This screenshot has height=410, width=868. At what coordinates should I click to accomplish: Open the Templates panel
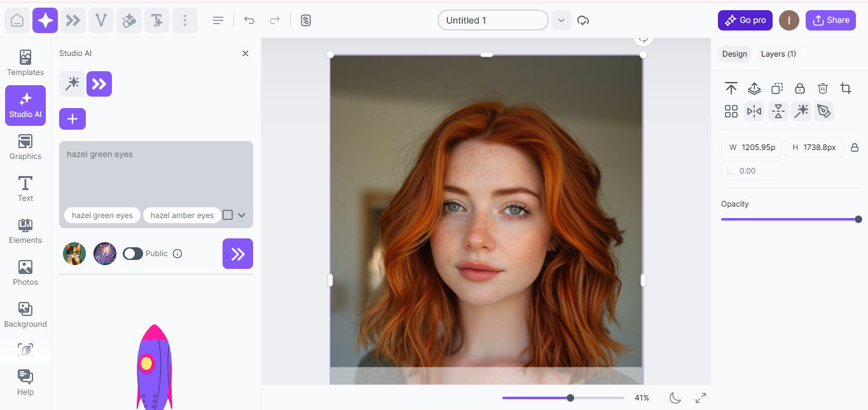pos(25,62)
